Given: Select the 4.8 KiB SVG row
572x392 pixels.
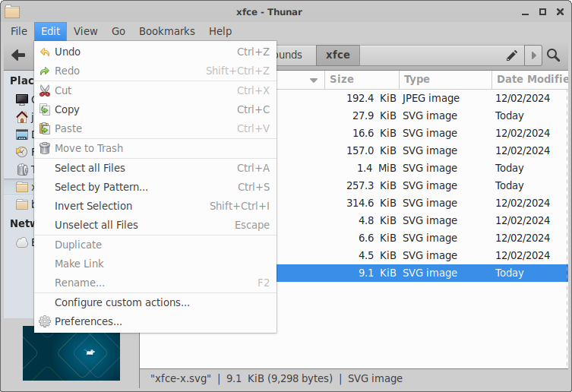Looking at the screenshot, I should [422, 221].
